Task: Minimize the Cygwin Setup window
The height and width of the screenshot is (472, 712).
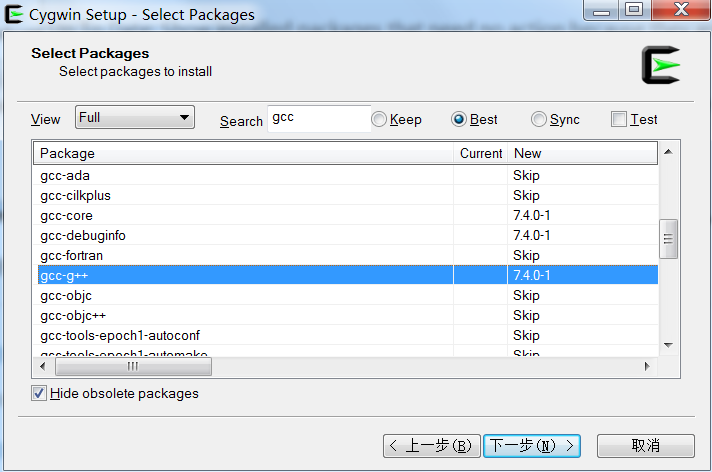Action: coord(601,10)
